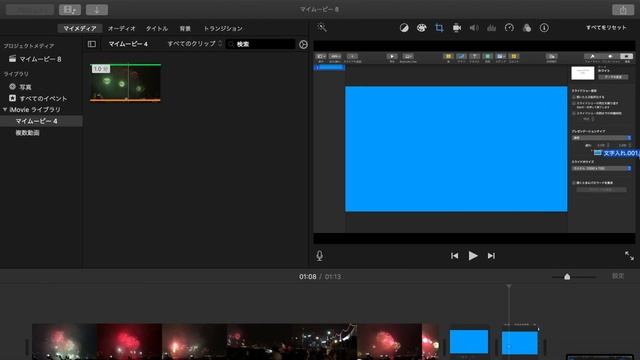Viewport: 640px width, 360px height.
Task: Click the voiceover microphone icon
Action: click(x=320, y=256)
